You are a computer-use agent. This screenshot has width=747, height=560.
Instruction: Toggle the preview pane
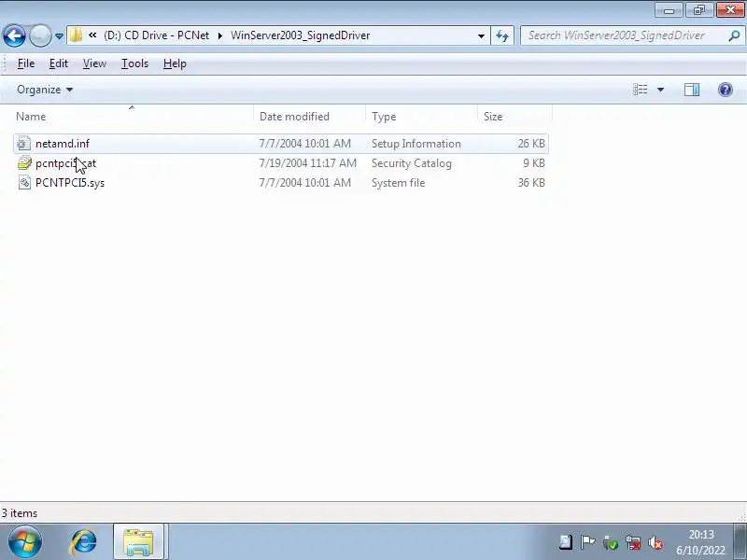(692, 90)
